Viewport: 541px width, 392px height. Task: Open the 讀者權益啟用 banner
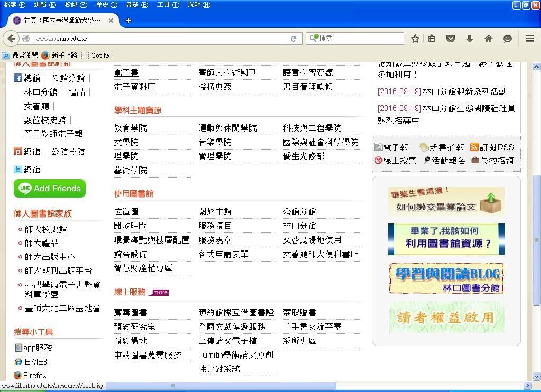pos(446,317)
